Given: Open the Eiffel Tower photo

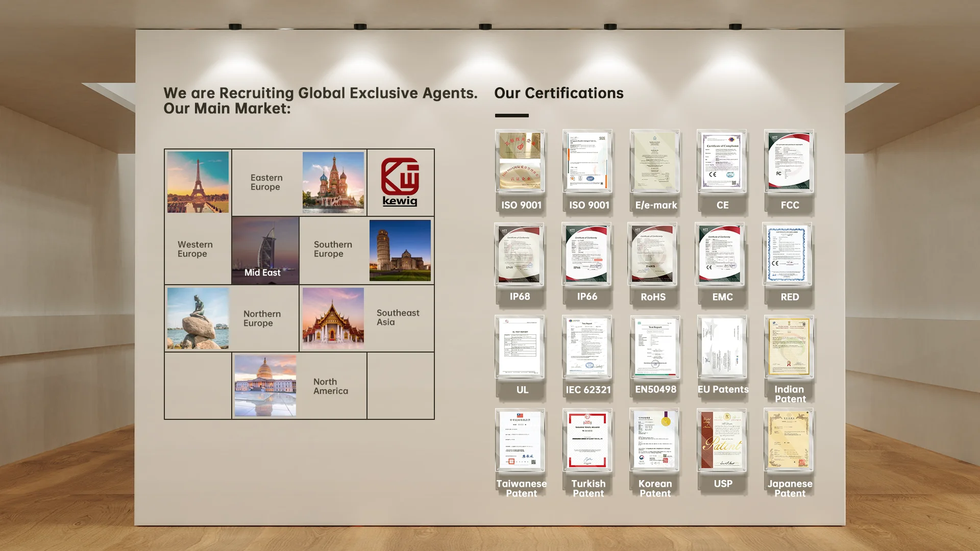Looking at the screenshot, I should coord(198,182).
